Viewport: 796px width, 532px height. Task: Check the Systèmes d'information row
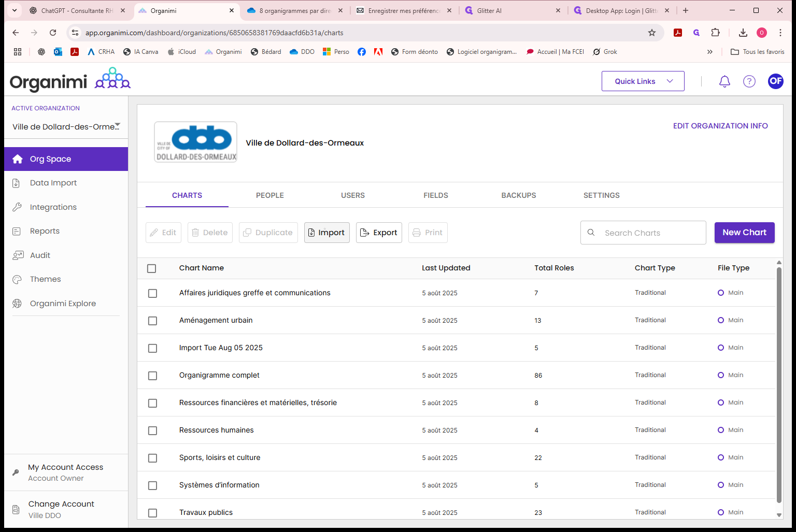pyautogui.click(x=152, y=485)
